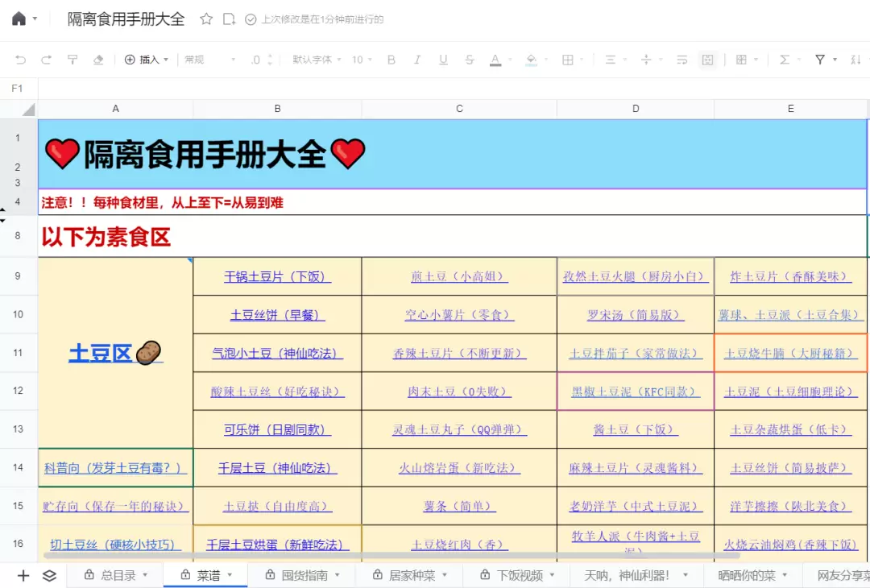Open the all-sheets list icon
The height and width of the screenshot is (588, 870).
[49, 575]
